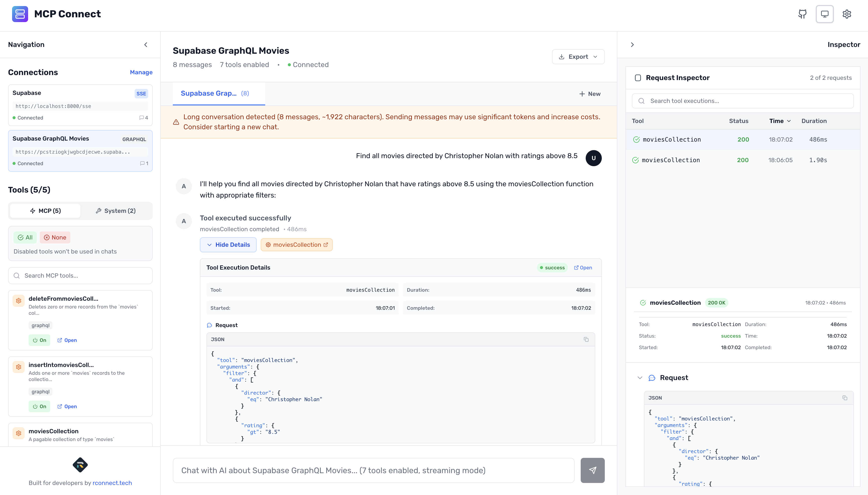This screenshot has width=868, height=495.
Task: Collapse the Request section in the Inspector
Action: [640, 377]
